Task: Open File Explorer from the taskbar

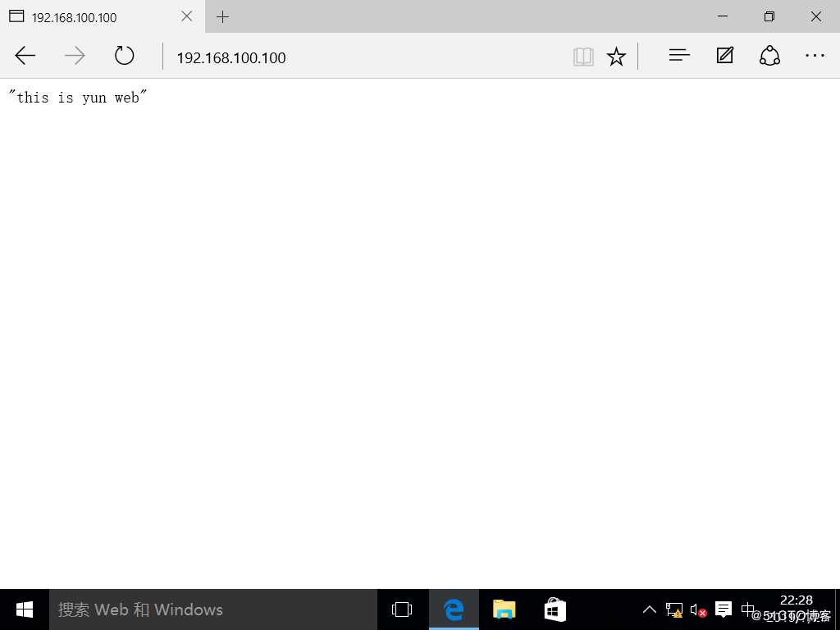Action: tap(504, 609)
